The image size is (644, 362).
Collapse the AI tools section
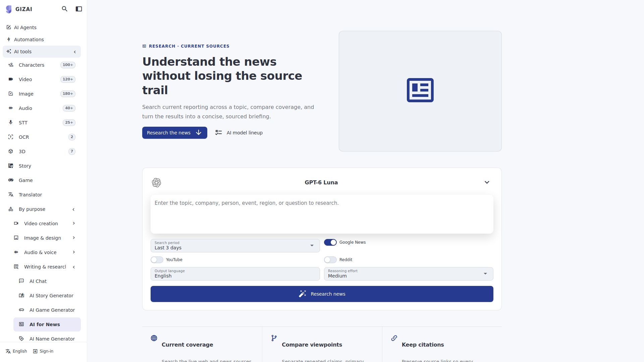75,52
